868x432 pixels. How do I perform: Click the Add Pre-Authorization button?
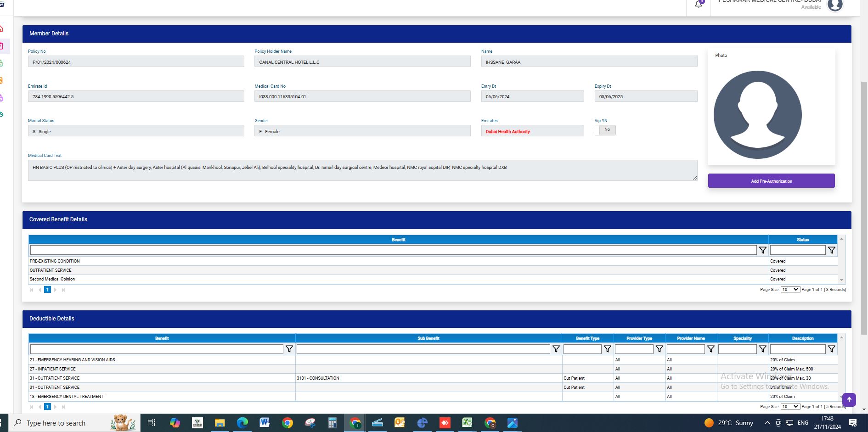(771, 181)
